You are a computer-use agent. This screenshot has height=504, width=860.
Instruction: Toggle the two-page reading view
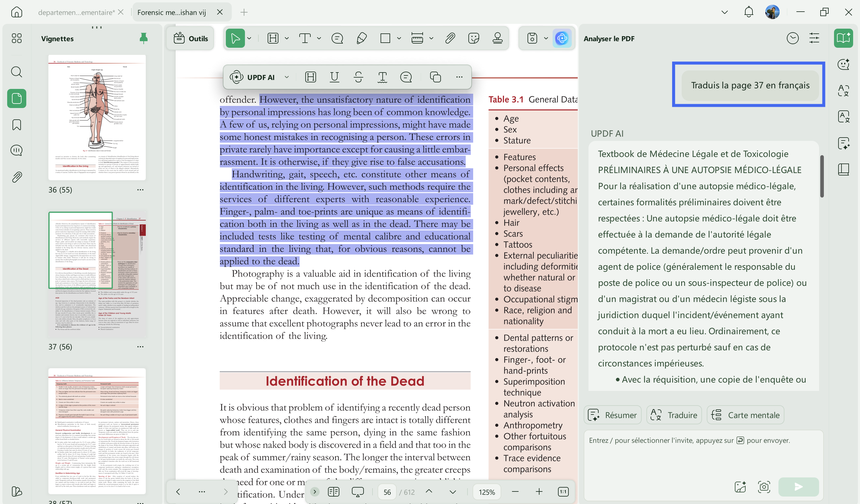click(x=333, y=492)
